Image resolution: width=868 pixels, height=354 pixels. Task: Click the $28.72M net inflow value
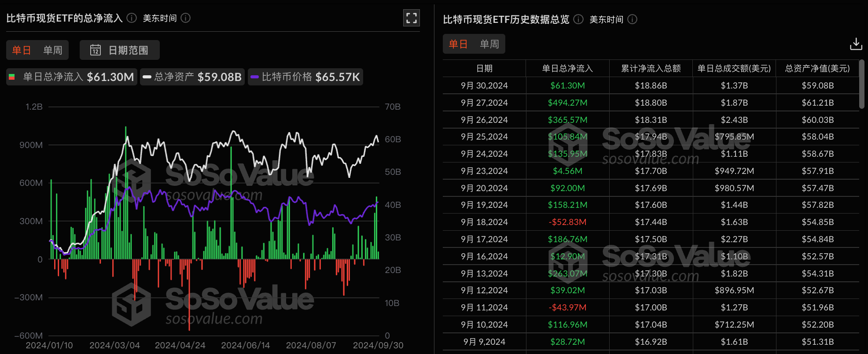pos(567,342)
